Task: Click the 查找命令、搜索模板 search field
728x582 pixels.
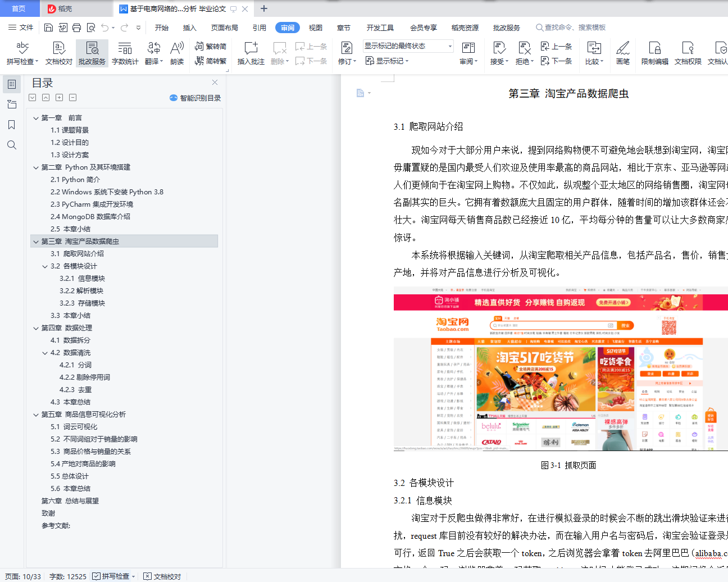Action: (571, 28)
